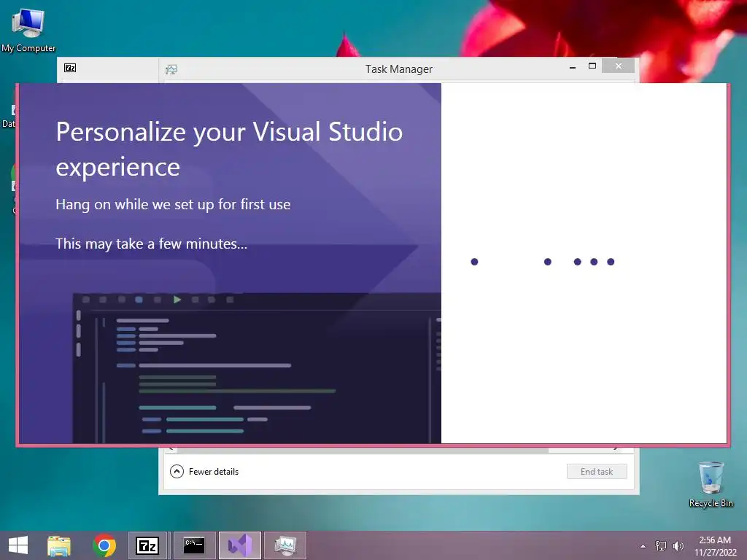Open the Recycle Bin
The image size is (747, 560).
pos(711,484)
